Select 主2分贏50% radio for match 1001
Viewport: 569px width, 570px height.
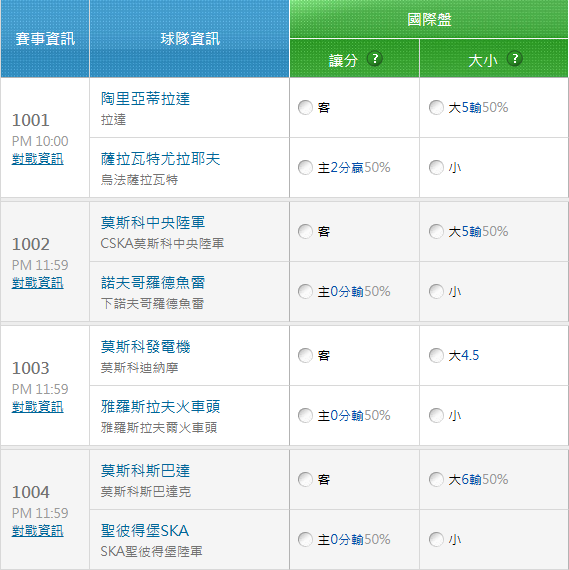(x=305, y=168)
